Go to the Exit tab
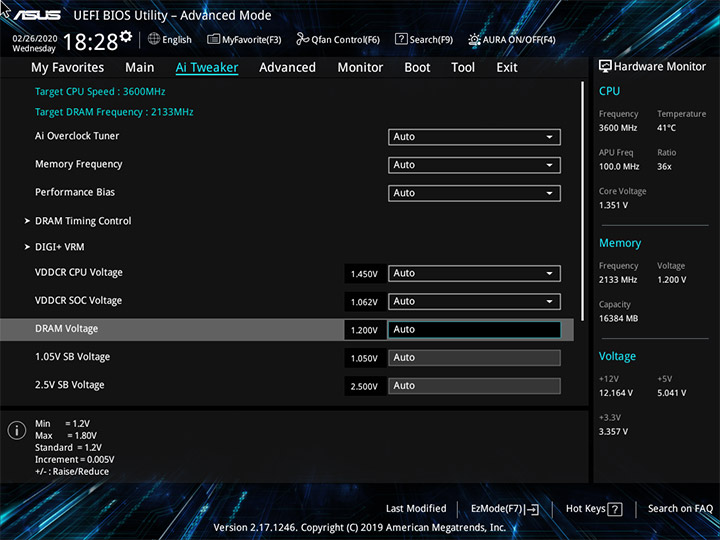Screen dimensions: 720x540 click(507, 68)
